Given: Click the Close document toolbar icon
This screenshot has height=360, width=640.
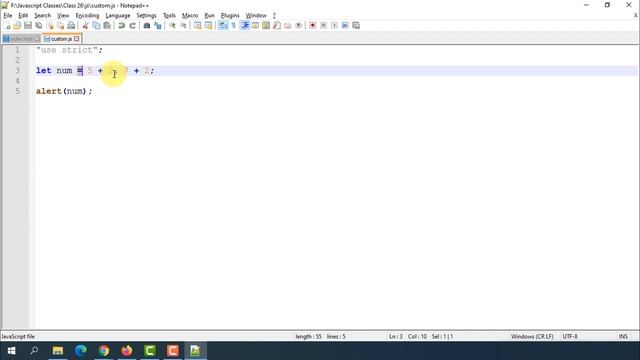Looking at the screenshot, I should click(50, 25).
